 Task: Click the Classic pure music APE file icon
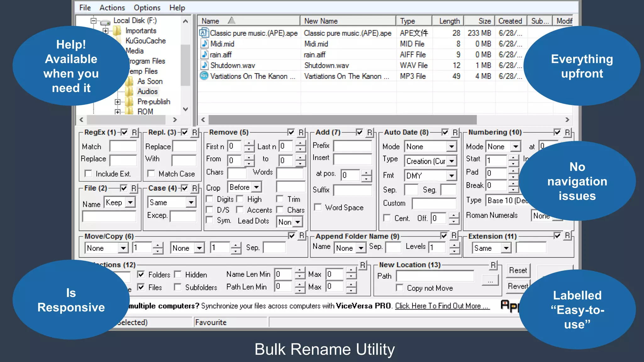tap(204, 33)
